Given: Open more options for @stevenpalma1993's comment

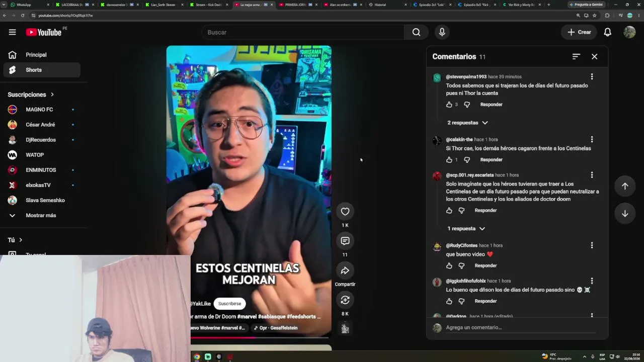Looking at the screenshot, I should click(x=592, y=77).
